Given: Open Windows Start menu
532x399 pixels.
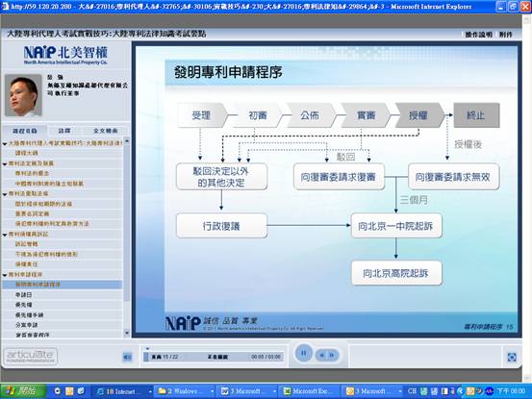Looking at the screenshot, I should coord(22,391).
